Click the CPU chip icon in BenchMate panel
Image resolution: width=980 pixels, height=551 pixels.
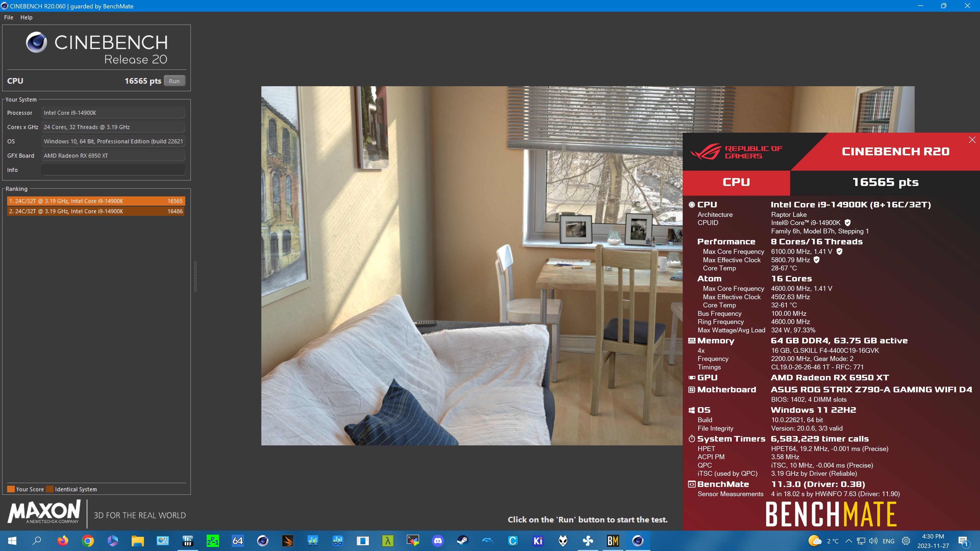(692, 205)
